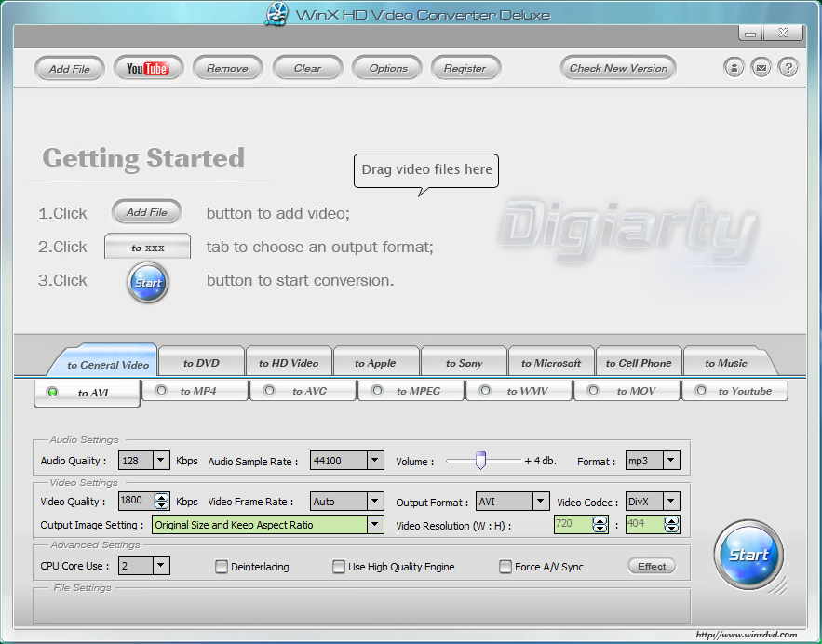This screenshot has width=822, height=644.
Task: Open the to HD Video tab
Action: pos(289,362)
